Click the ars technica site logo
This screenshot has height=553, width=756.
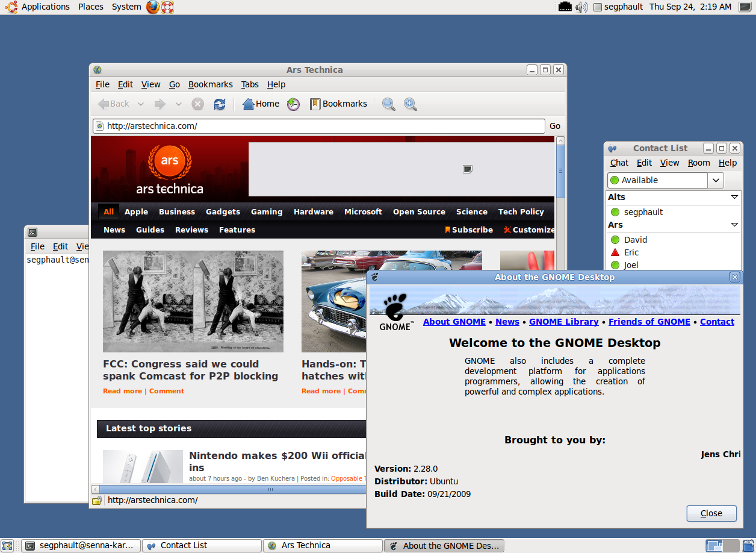(x=170, y=169)
